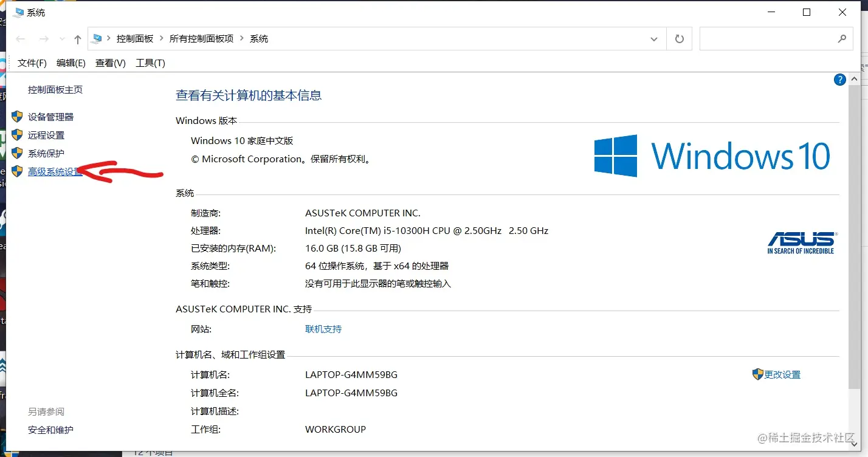Open 系统保护 link

(x=46, y=154)
